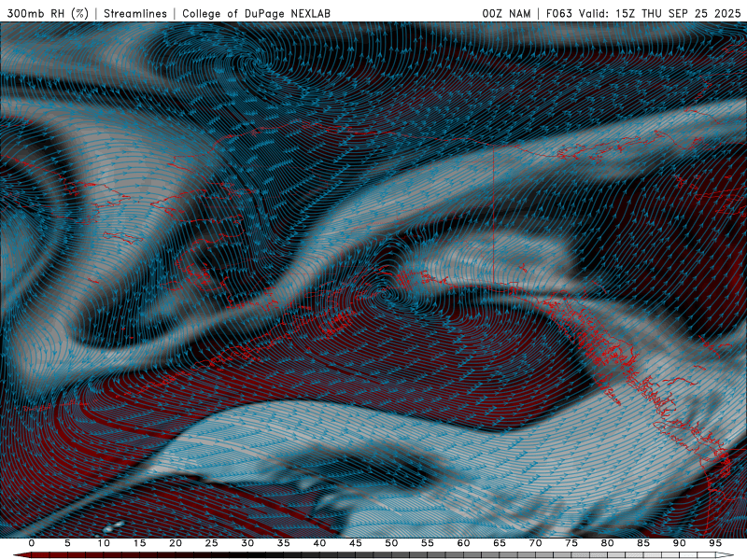This screenshot has height=560, width=747.
Task: Select the 'Streamlines' label in header
Action: 135,14
